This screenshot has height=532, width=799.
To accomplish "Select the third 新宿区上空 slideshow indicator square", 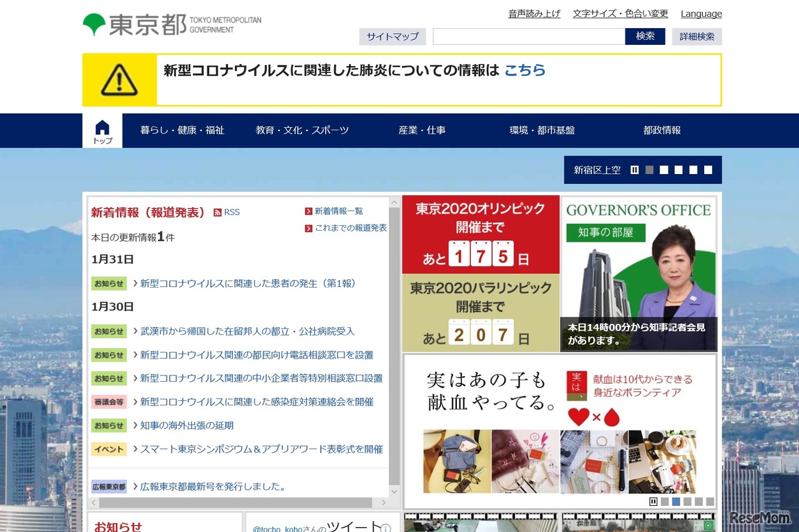I will point(679,170).
